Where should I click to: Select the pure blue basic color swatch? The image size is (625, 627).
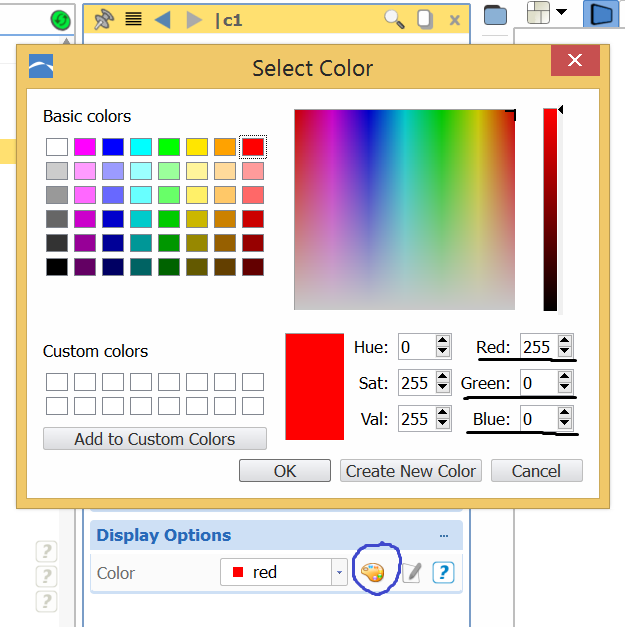(113, 147)
